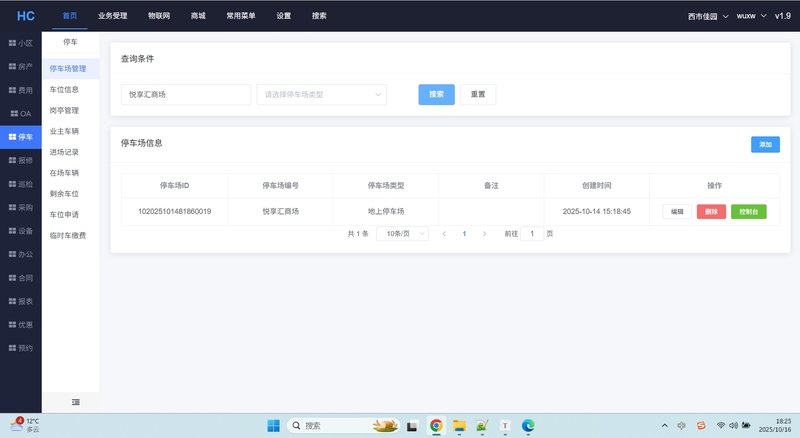Go to the OA sidebar module
This screenshot has width=800, height=438.
coord(20,113)
